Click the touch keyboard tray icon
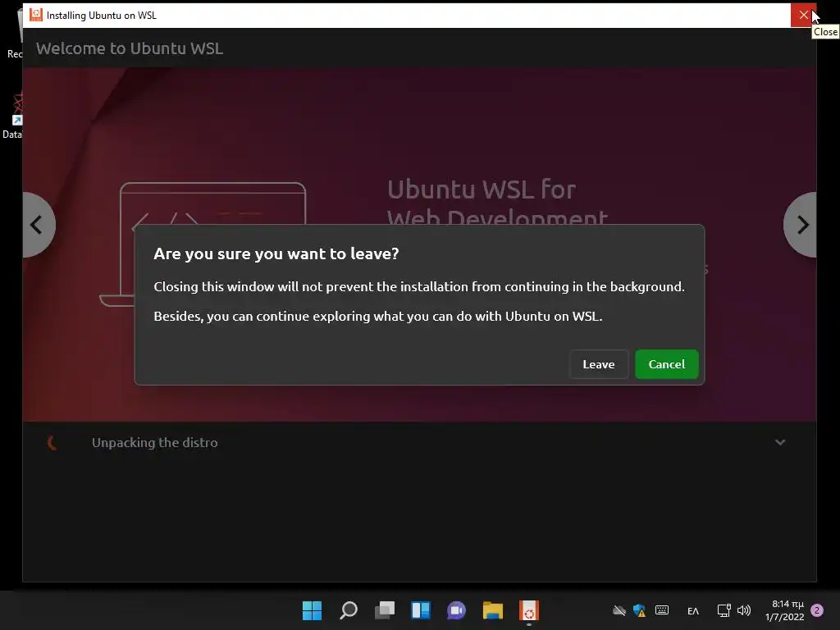 [x=662, y=610]
